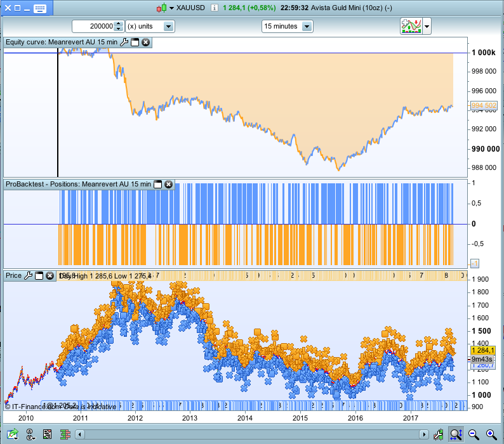Click the red-green order book icon

[x=65, y=434]
